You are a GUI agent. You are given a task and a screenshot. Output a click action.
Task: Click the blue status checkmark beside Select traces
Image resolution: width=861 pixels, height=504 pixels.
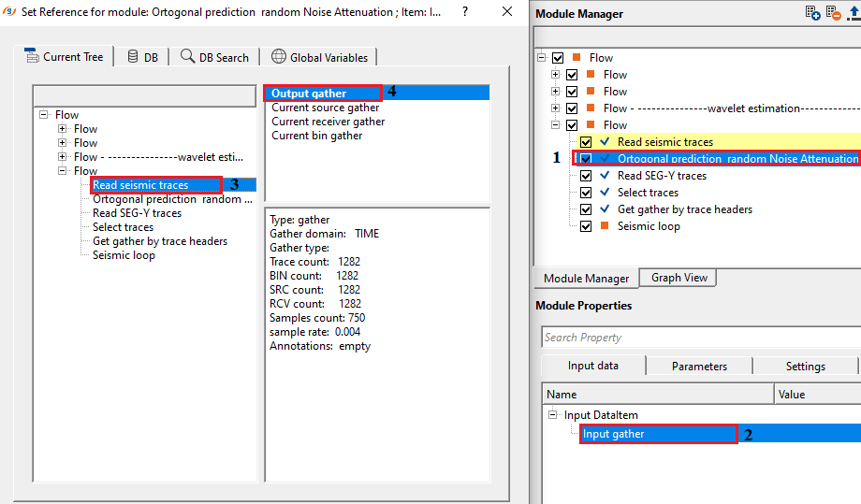tap(605, 193)
